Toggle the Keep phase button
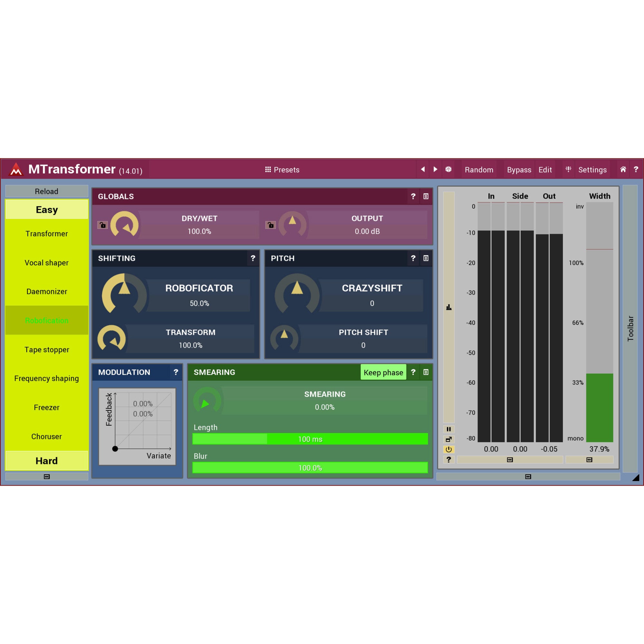 point(383,373)
